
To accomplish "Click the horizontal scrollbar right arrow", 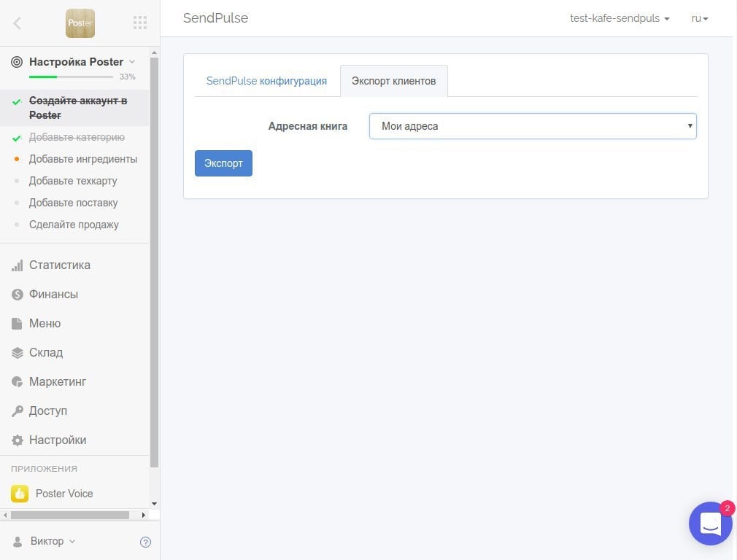I will [143, 515].
